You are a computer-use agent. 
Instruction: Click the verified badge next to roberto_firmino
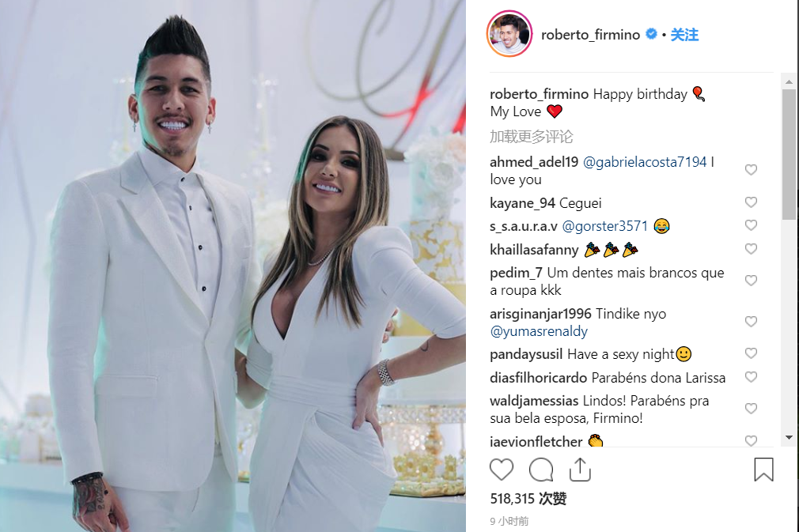651,34
